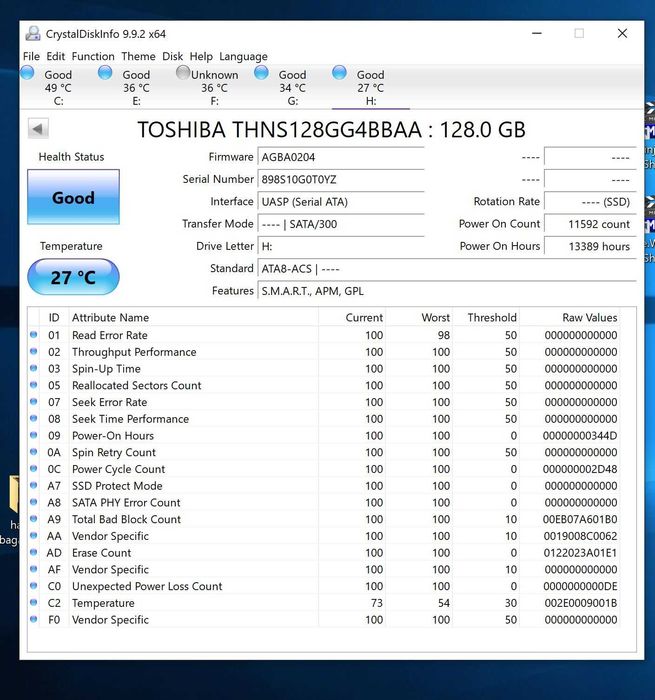Viewport: 655px width, 700px height.
Task: Click the blue status orb for drive H:
Action: (339, 72)
